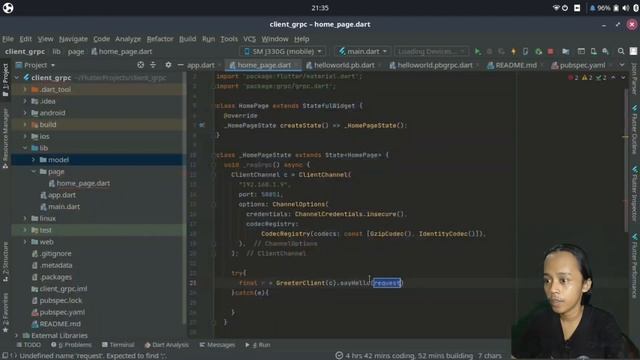Click the battery 96% indicator
The height and width of the screenshot is (360, 640).
603,8
